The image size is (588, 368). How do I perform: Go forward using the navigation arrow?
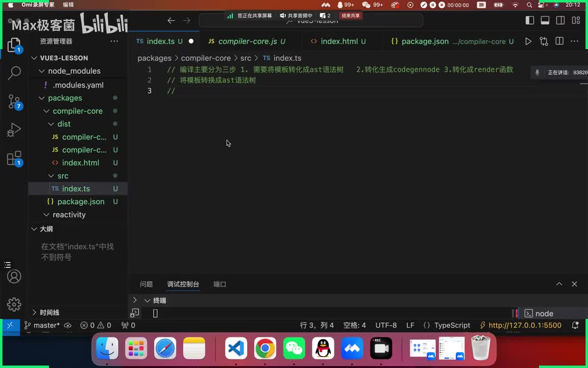(x=187, y=20)
